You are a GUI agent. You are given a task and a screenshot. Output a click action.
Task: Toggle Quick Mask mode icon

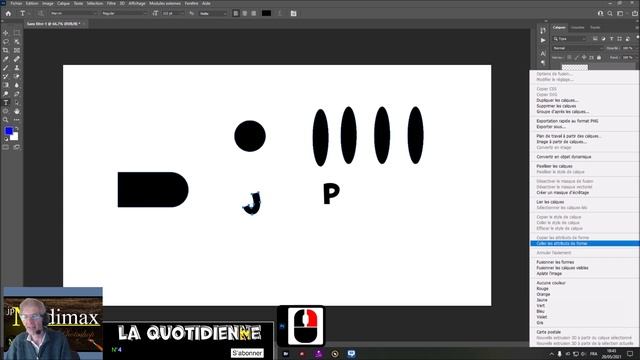coord(6,147)
